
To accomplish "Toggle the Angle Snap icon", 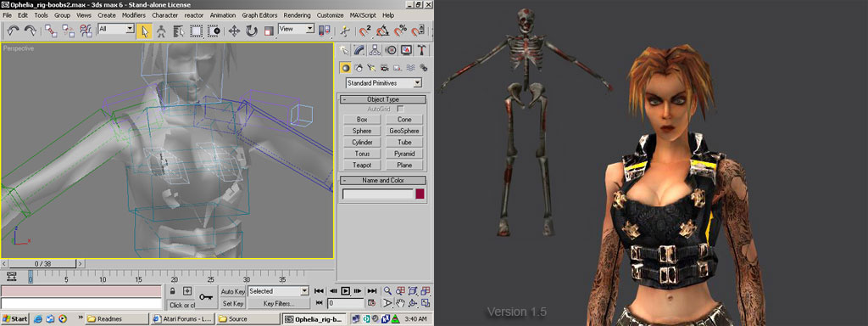I will (382, 31).
